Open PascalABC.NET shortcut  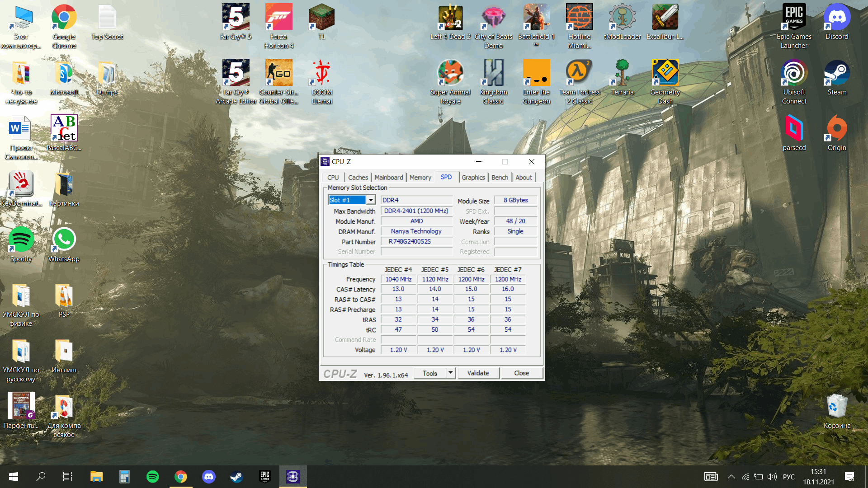click(64, 133)
